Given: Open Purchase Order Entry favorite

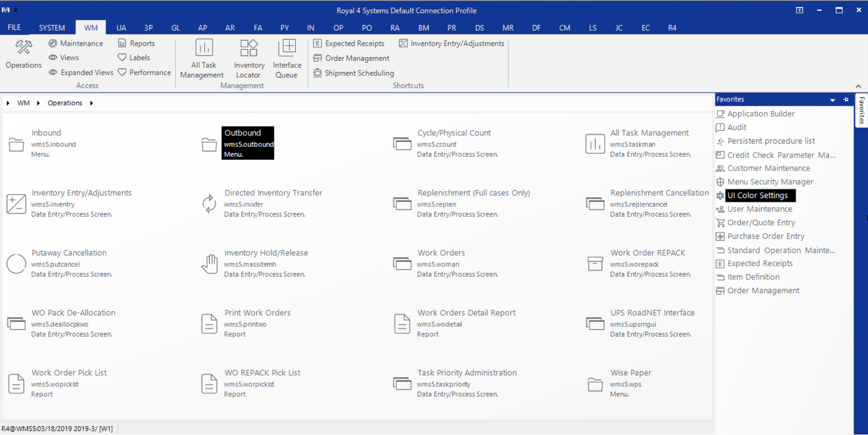Looking at the screenshot, I should coord(761,236).
